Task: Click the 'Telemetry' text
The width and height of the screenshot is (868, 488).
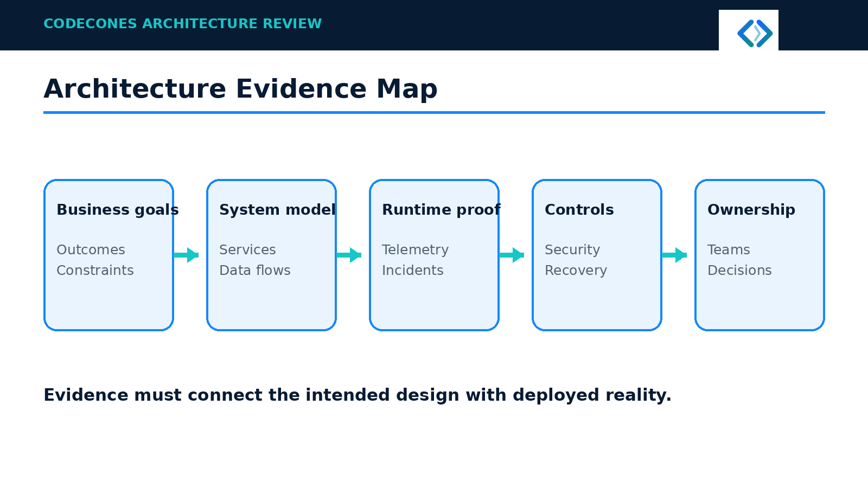Action: pos(415,250)
